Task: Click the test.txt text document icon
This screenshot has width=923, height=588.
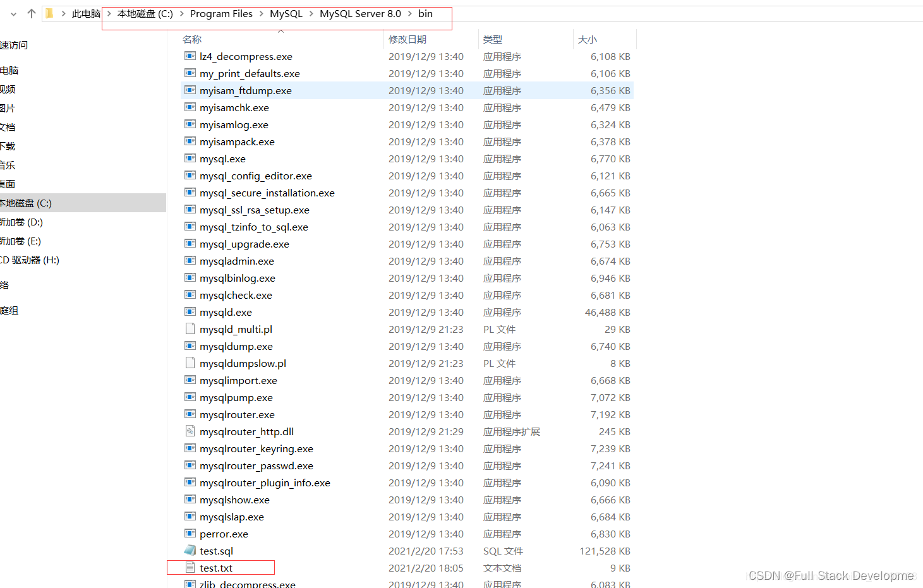Action: (190, 567)
